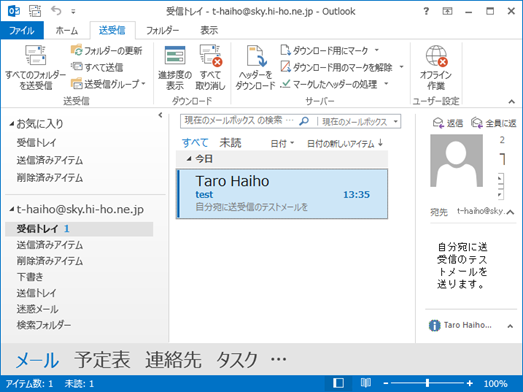Screen dimensions: 523x392
Task: Click the sender avatar picture
Action: coord(456,160)
